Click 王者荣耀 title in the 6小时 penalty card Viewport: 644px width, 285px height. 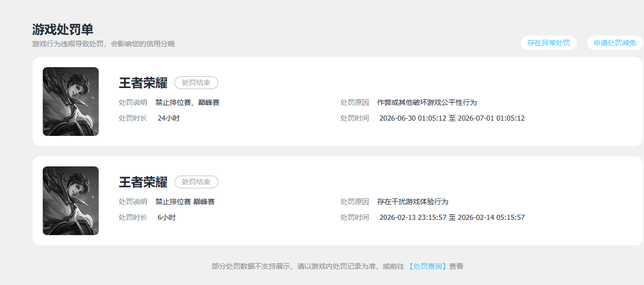tap(143, 182)
